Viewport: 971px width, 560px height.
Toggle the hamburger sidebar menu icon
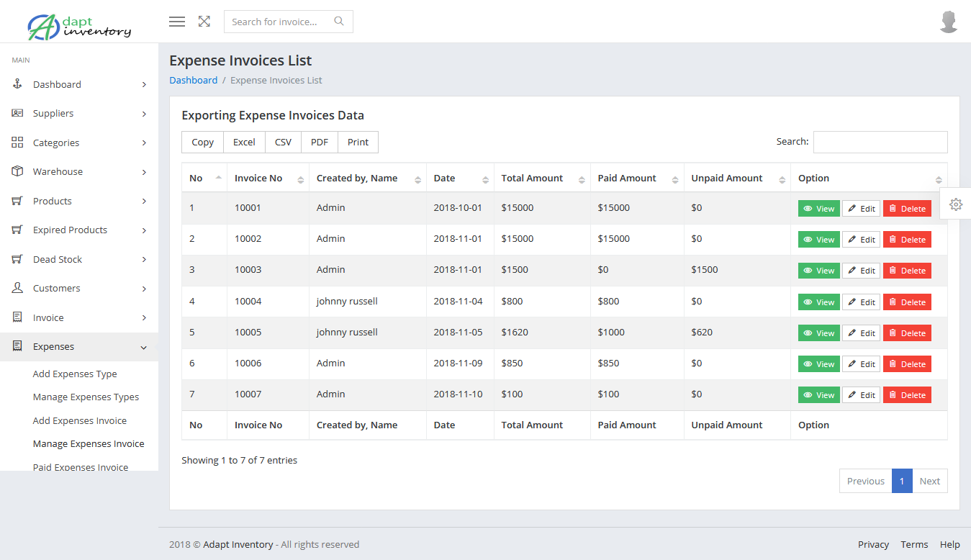point(177,22)
